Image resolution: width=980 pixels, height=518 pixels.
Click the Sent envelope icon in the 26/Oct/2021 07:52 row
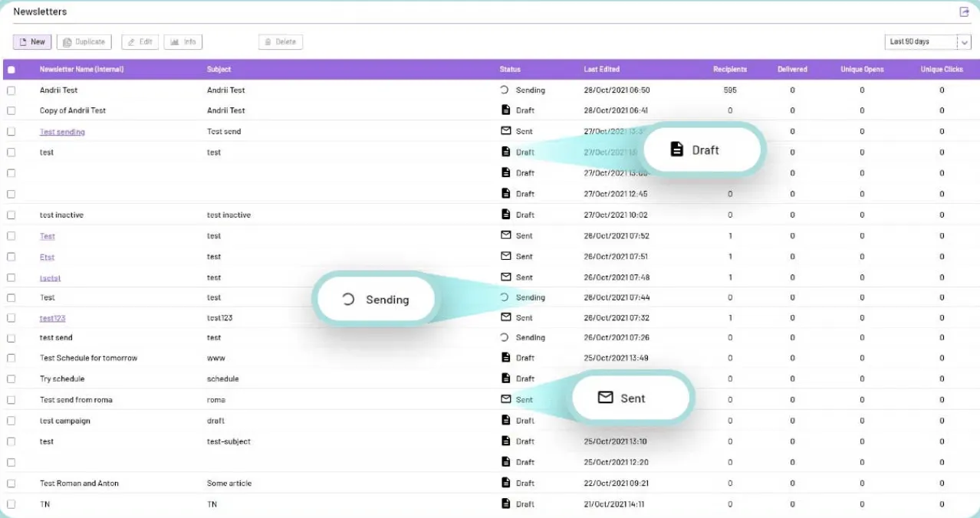tap(505, 234)
